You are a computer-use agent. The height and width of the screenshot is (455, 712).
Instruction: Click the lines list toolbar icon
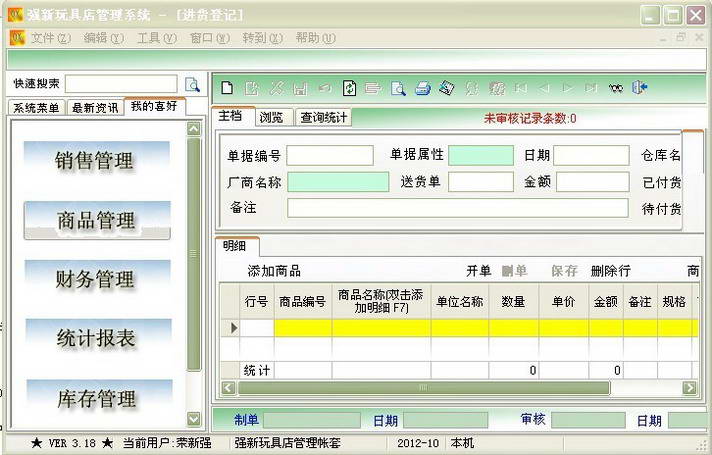coord(373,87)
